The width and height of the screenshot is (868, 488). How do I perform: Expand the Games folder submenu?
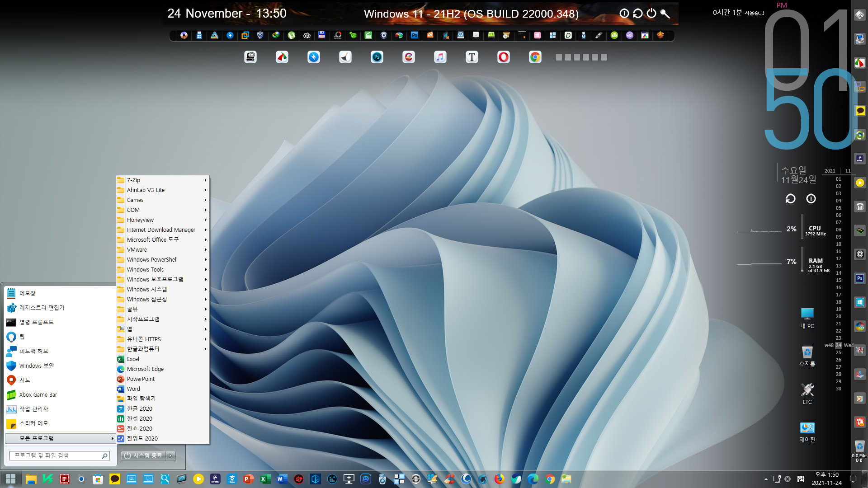(x=163, y=200)
